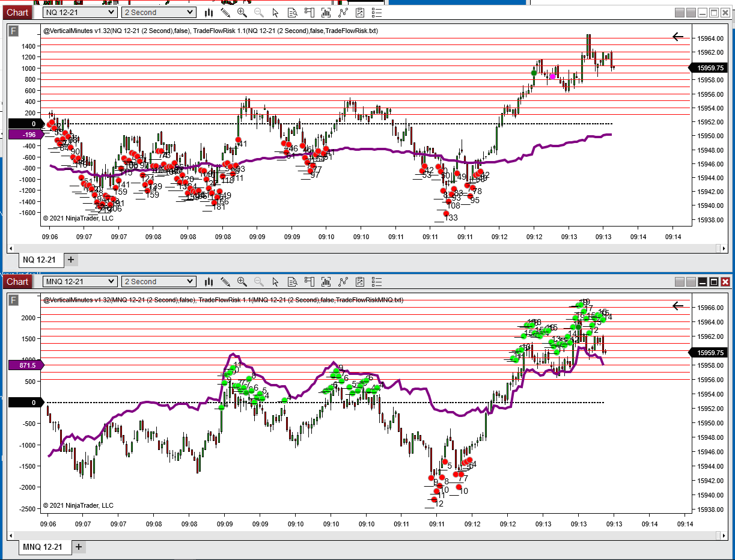Click the F button in the MNQ chart

[14, 300]
